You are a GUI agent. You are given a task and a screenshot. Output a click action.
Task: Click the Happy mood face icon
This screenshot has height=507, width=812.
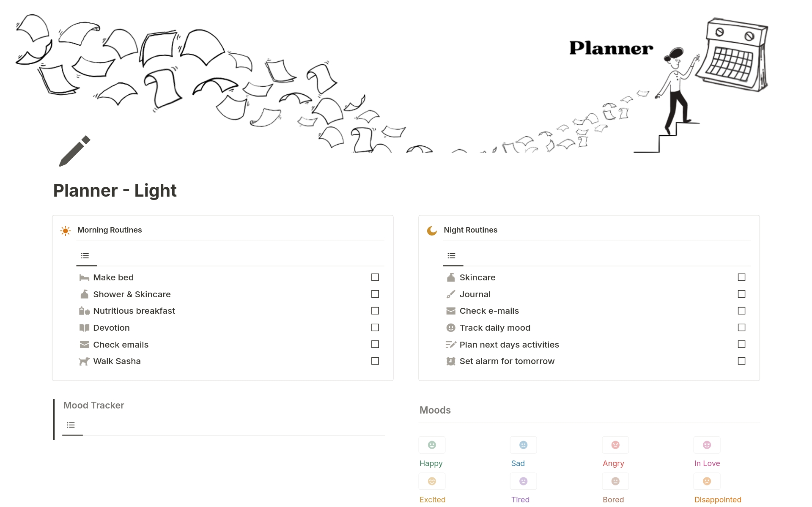[x=432, y=445]
